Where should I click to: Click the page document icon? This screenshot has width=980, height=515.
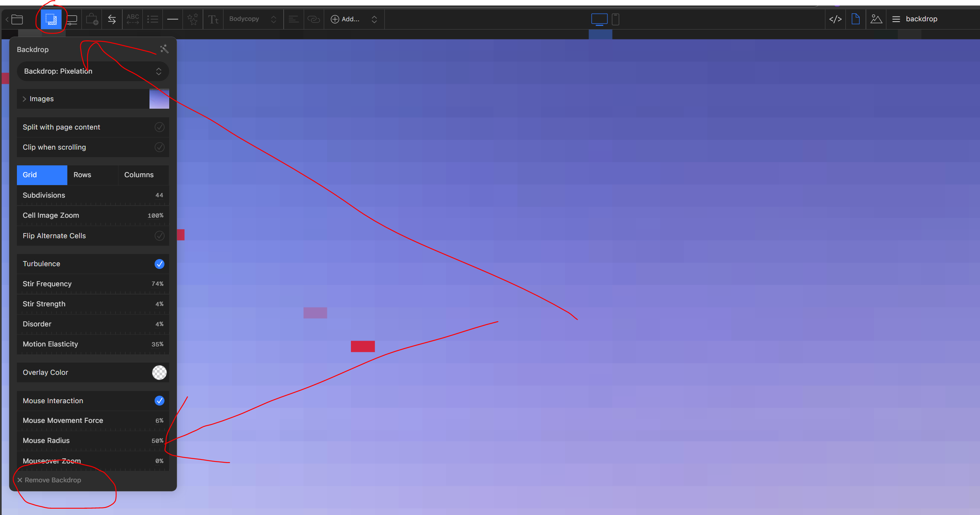click(x=856, y=19)
